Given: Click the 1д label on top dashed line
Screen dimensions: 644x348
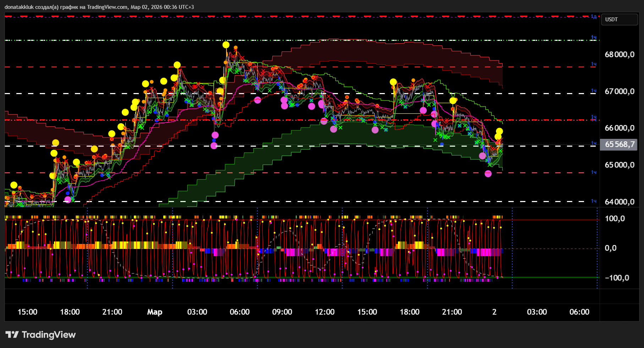Looking at the screenshot, I should [x=594, y=17].
